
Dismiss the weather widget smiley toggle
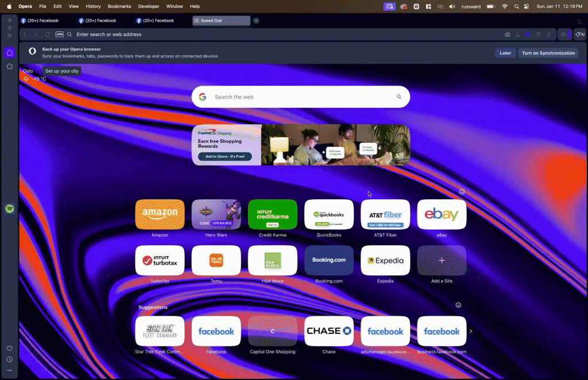click(461, 191)
